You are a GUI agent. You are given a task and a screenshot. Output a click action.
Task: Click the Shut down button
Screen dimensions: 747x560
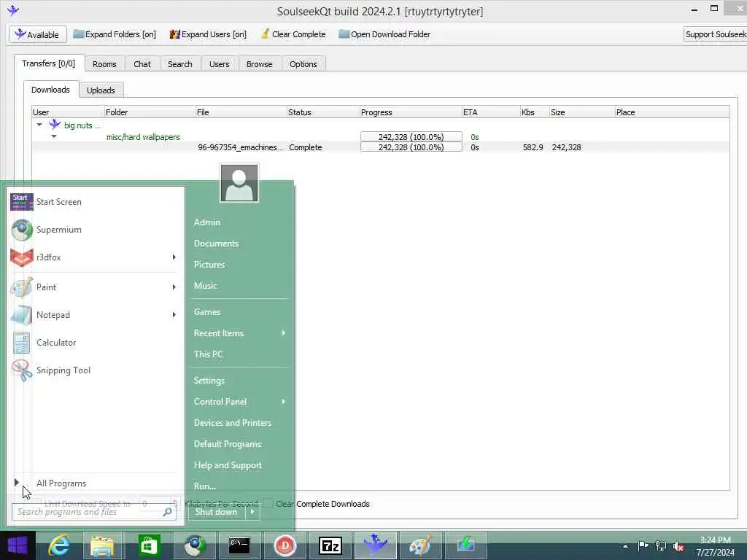(x=216, y=512)
